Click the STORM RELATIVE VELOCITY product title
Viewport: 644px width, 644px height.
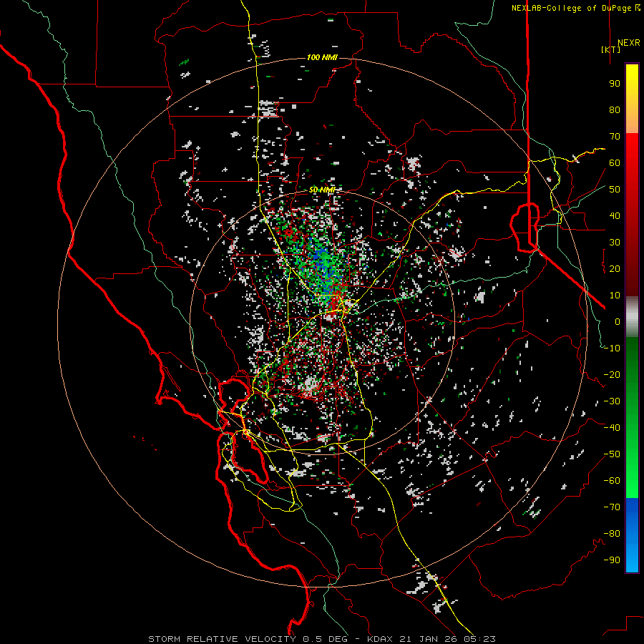tap(222, 639)
